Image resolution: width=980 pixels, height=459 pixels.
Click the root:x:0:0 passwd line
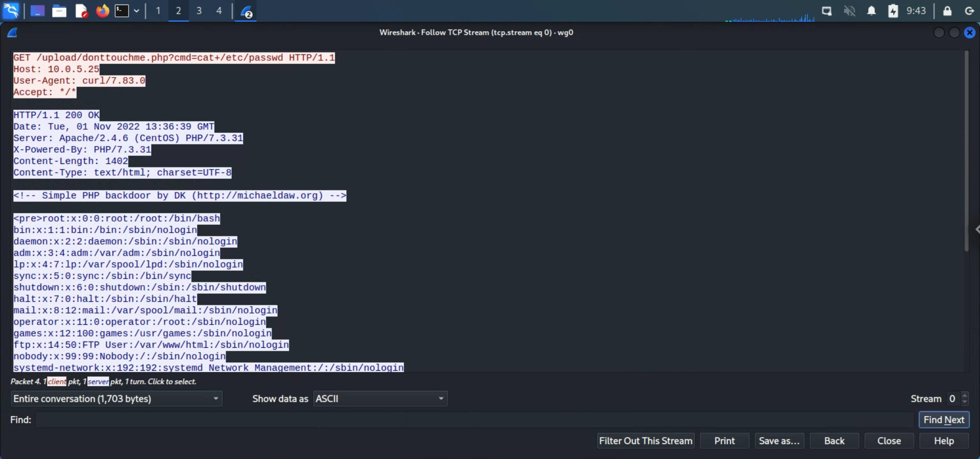(x=116, y=219)
